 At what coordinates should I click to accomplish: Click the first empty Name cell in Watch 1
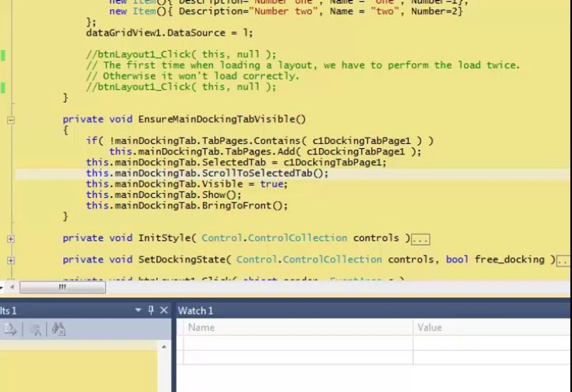click(298, 342)
